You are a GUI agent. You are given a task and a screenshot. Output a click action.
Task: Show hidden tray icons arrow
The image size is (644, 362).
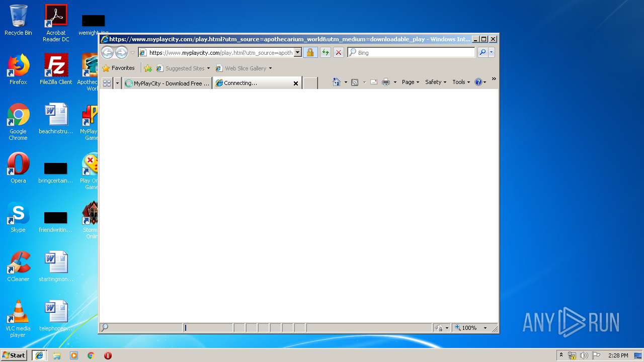coord(561,355)
